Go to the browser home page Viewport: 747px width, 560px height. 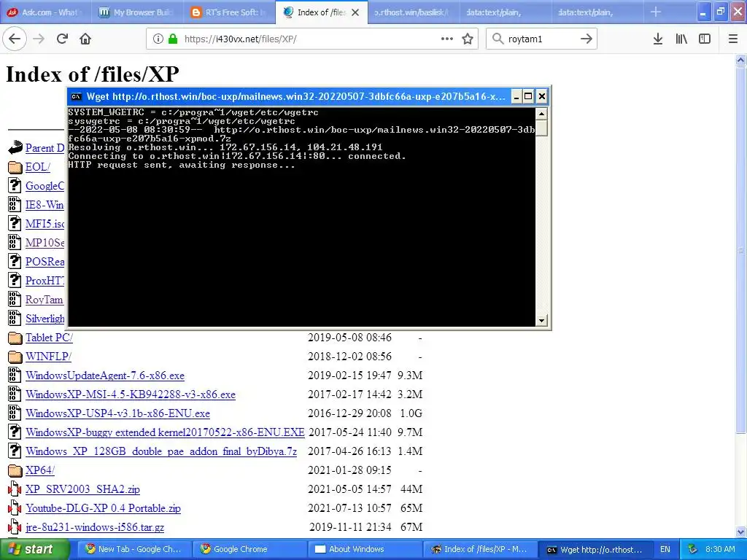coord(85,39)
